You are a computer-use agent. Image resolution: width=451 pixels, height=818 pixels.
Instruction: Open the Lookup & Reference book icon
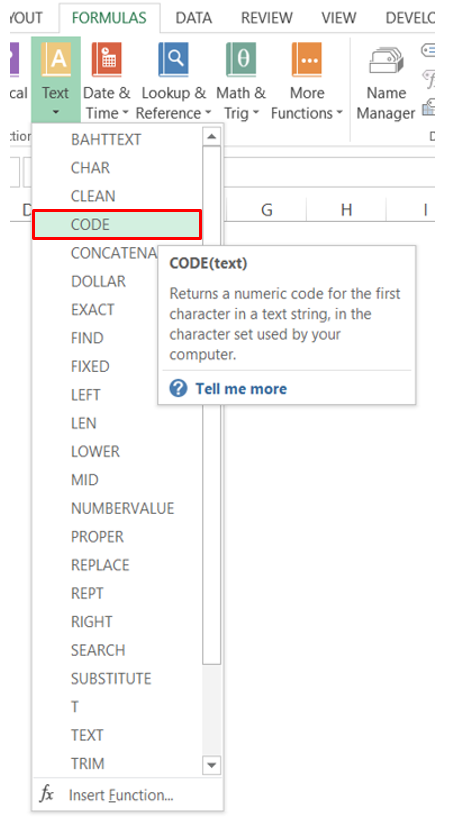click(173, 59)
